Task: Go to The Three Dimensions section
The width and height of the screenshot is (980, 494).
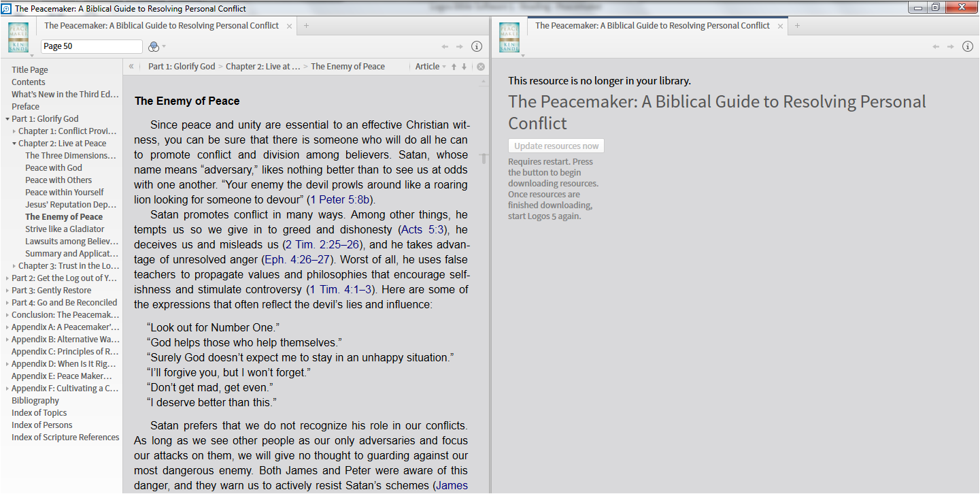Action: pos(71,156)
